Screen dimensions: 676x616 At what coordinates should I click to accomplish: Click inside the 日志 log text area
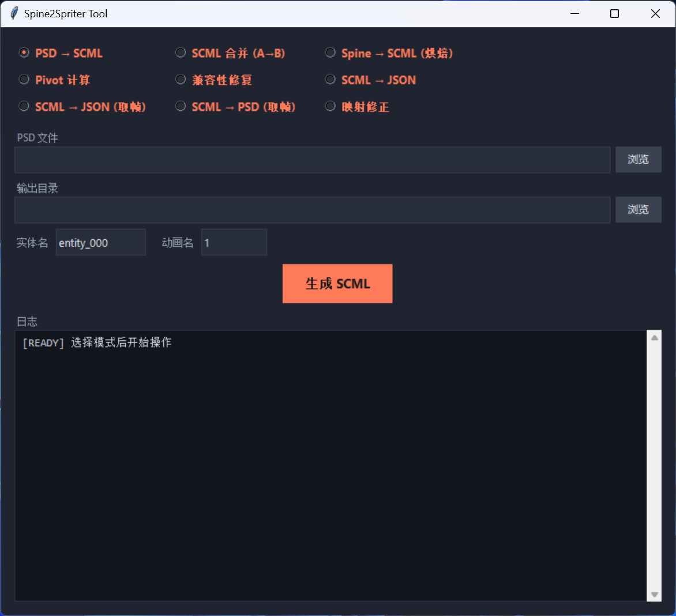(331, 465)
